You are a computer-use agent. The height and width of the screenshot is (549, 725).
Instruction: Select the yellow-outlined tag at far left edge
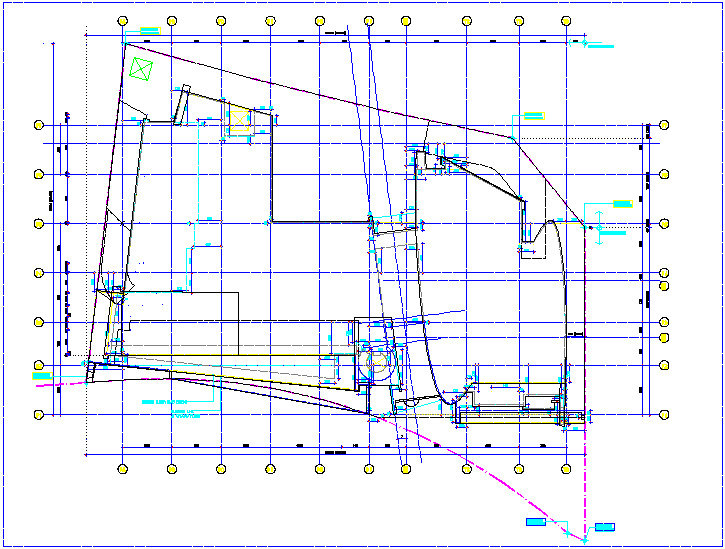click(x=42, y=376)
